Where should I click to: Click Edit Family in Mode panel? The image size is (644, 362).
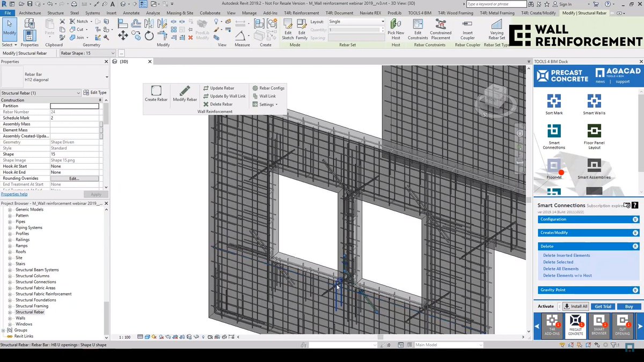(302, 29)
